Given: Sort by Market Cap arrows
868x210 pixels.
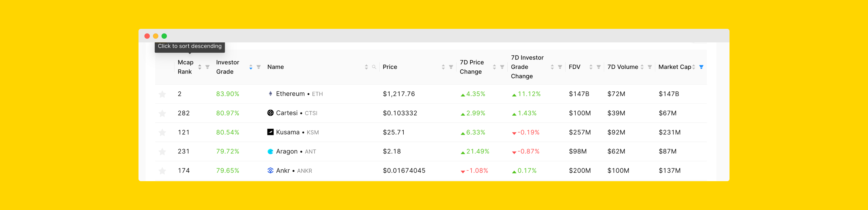Looking at the screenshot, I should coord(693,67).
